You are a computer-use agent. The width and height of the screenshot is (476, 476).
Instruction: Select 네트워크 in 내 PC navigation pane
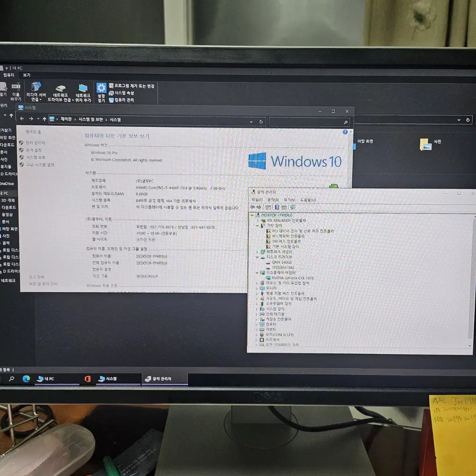[x=8, y=280]
